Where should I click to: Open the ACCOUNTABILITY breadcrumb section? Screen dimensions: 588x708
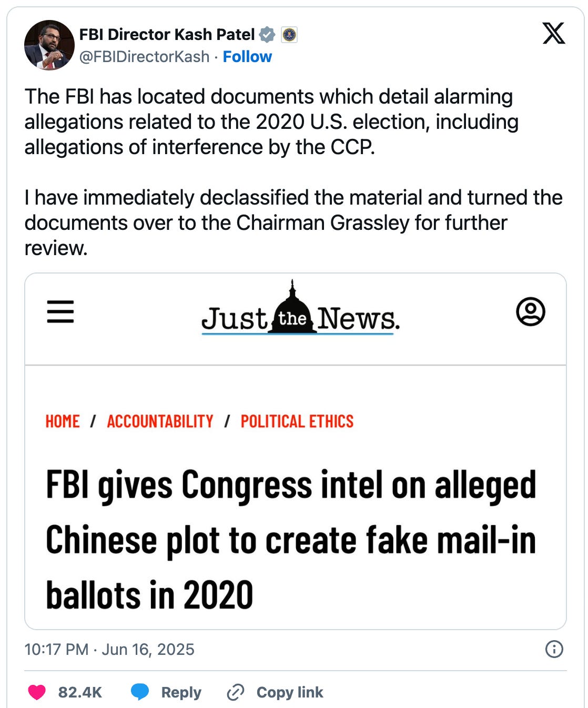pyautogui.click(x=160, y=421)
